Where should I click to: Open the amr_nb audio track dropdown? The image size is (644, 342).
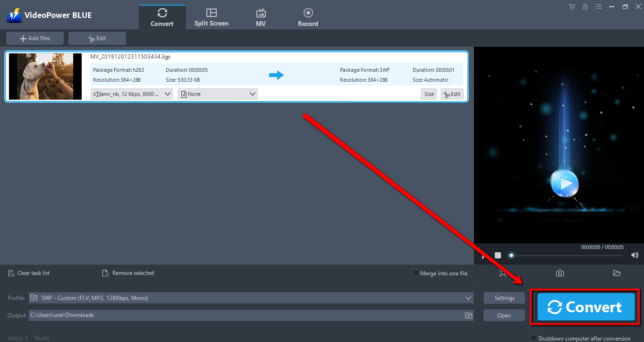(168, 94)
